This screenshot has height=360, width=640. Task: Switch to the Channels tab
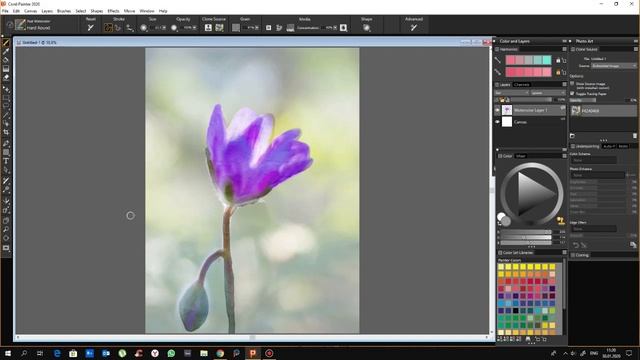pos(522,84)
